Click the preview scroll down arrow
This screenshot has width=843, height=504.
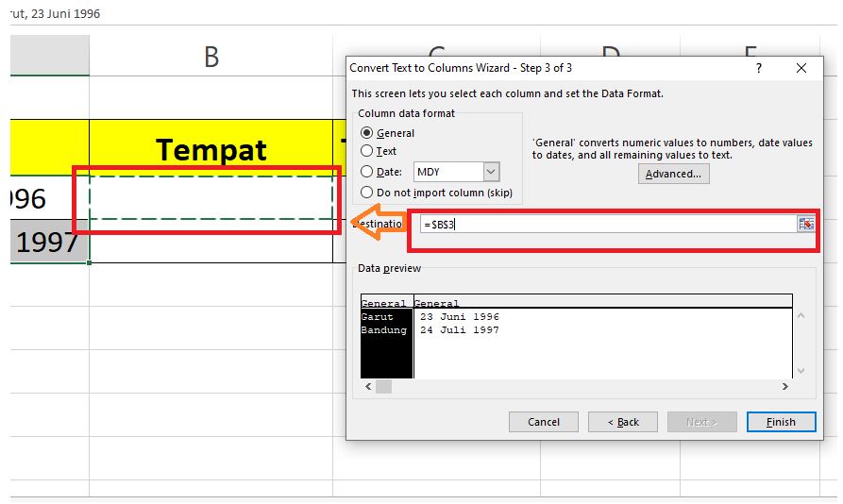tap(801, 371)
